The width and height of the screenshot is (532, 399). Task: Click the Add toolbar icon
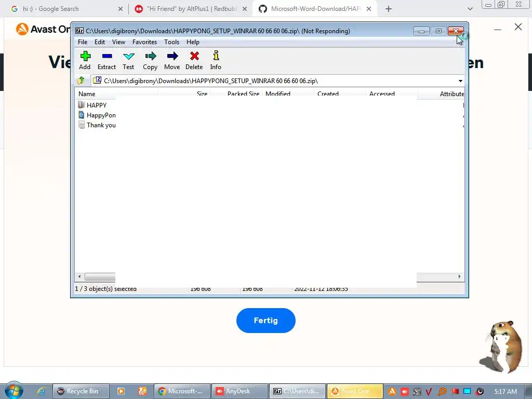[85, 56]
